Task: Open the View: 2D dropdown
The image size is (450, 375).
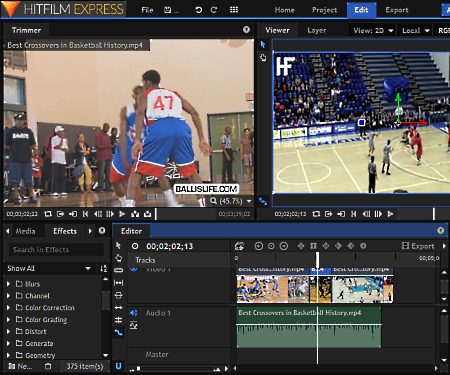Action: pyautogui.click(x=373, y=30)
